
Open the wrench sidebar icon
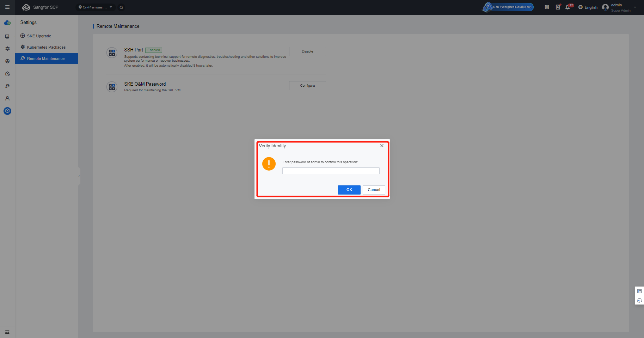point(7,86)
